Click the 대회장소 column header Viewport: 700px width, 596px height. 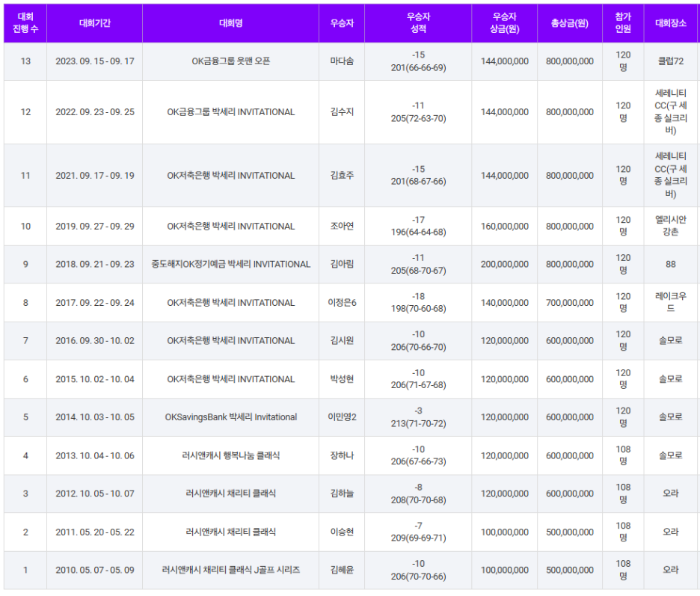pyautogui.click(x=671, y=23)
